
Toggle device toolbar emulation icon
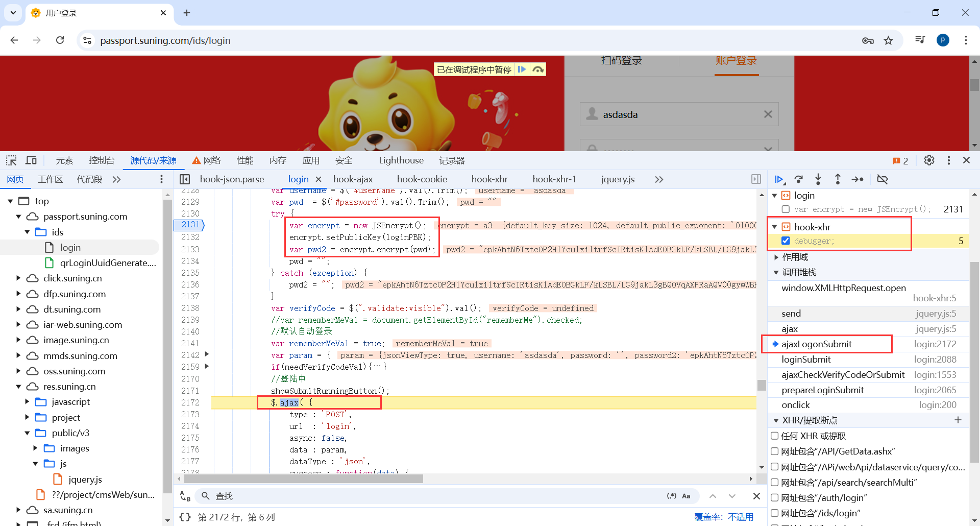click(x=31, y=160)
